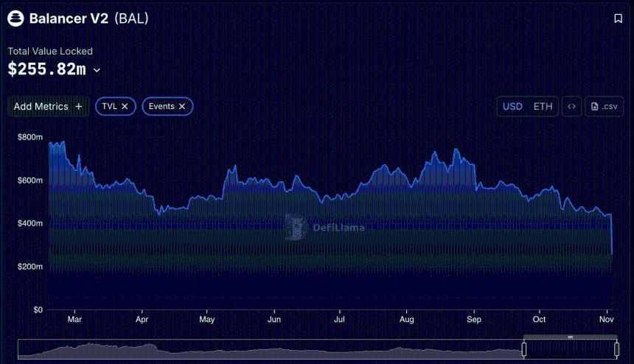This screenshot has height=364, width=634.
Task: Click the plus icon beside Add Metrics
Action: pos(79,107)
